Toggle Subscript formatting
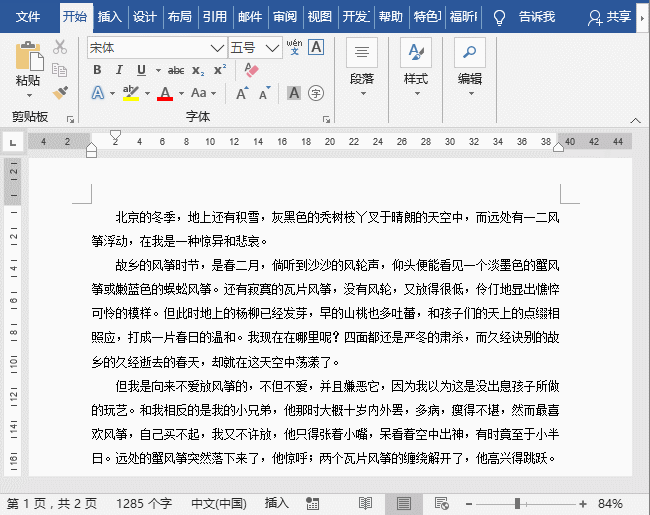650x515 pixels. pyautogui.click(x=198, y=70)
